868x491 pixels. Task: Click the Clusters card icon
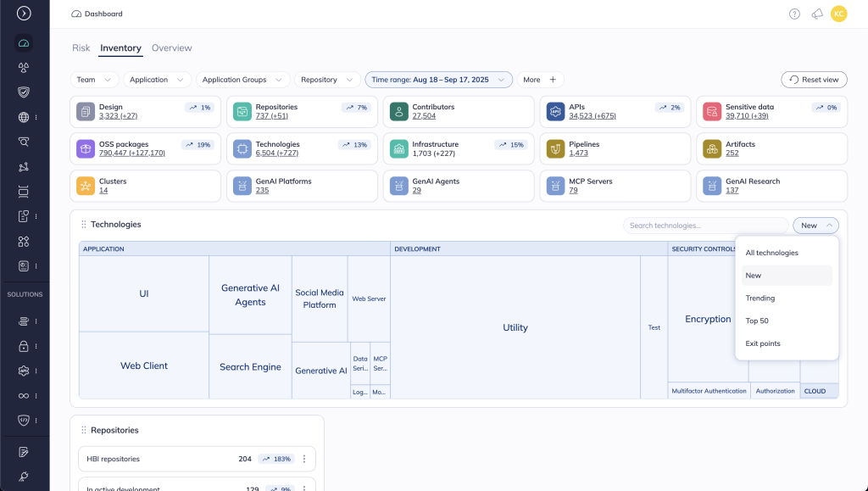pos(85,186)
